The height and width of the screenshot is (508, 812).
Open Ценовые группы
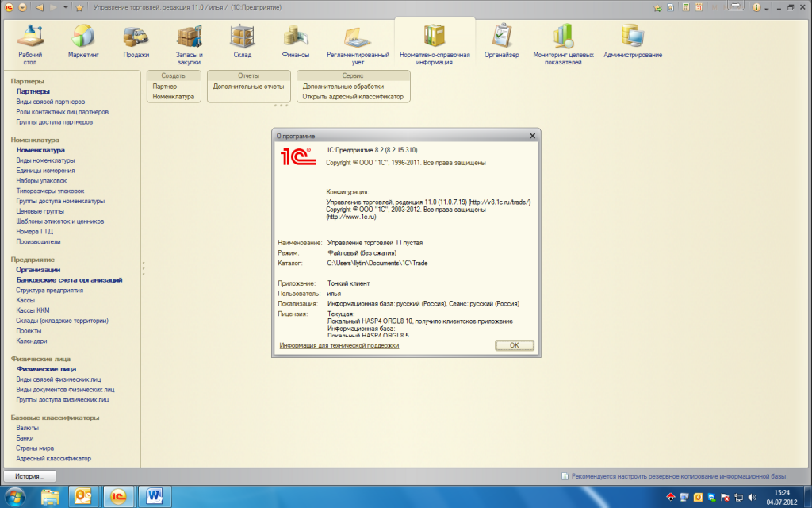[x=40, y=211]
